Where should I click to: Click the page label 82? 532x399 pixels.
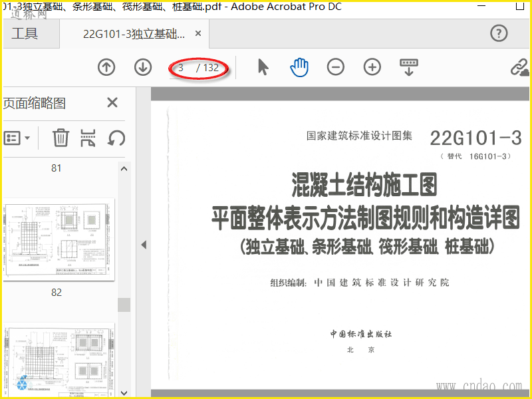pyautogui.click(x=57, y=293)
